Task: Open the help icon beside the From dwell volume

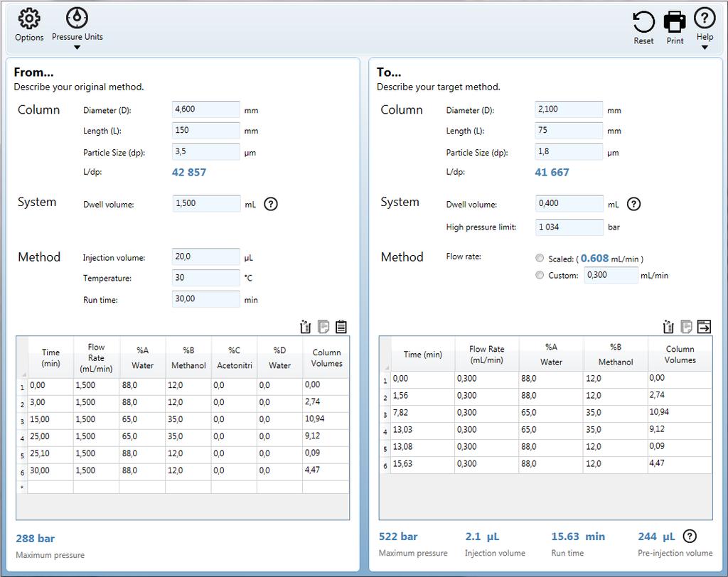Action: [271, 204]
